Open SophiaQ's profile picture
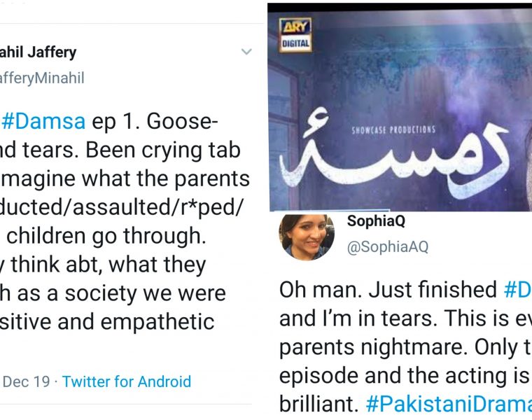532x420 pixels. tap(306, 236)
